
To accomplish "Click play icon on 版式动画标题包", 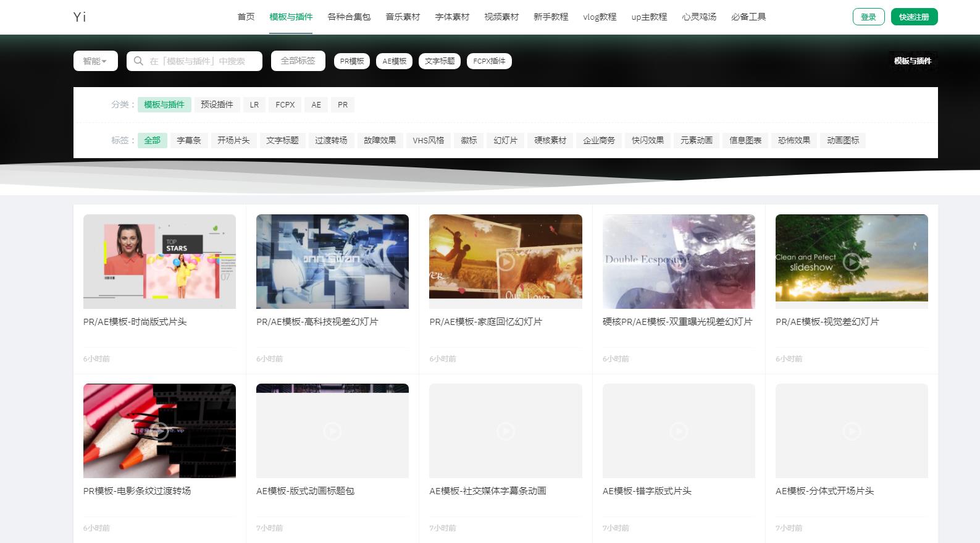I will (x=332, y=431).
